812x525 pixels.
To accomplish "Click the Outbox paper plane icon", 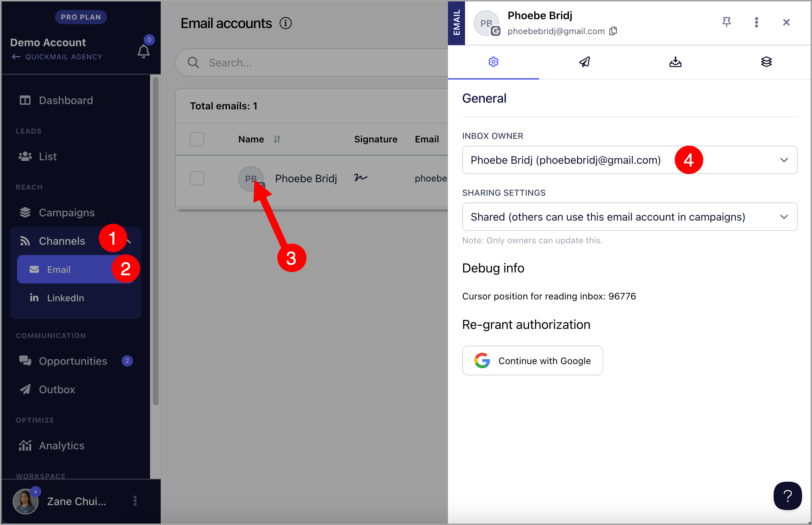I will (25, 389).
